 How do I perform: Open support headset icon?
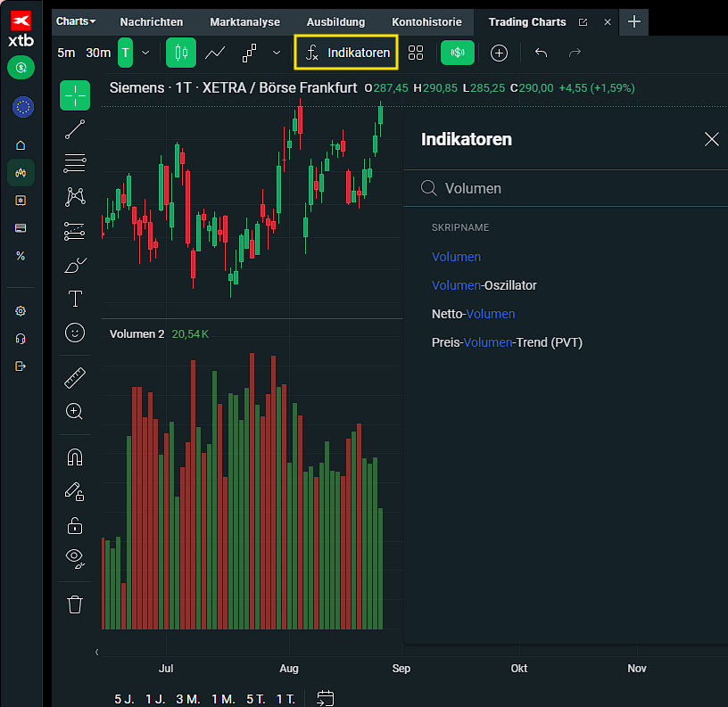click(x=21, y=339)
